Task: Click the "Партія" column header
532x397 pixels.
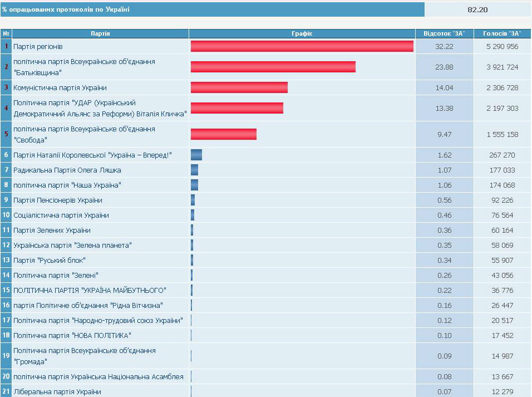Action: point(100,33)
